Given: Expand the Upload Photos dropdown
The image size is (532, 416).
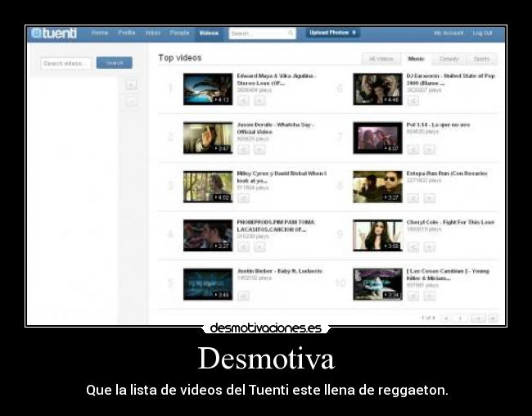Looking at the screenshot, I should 332,33.
